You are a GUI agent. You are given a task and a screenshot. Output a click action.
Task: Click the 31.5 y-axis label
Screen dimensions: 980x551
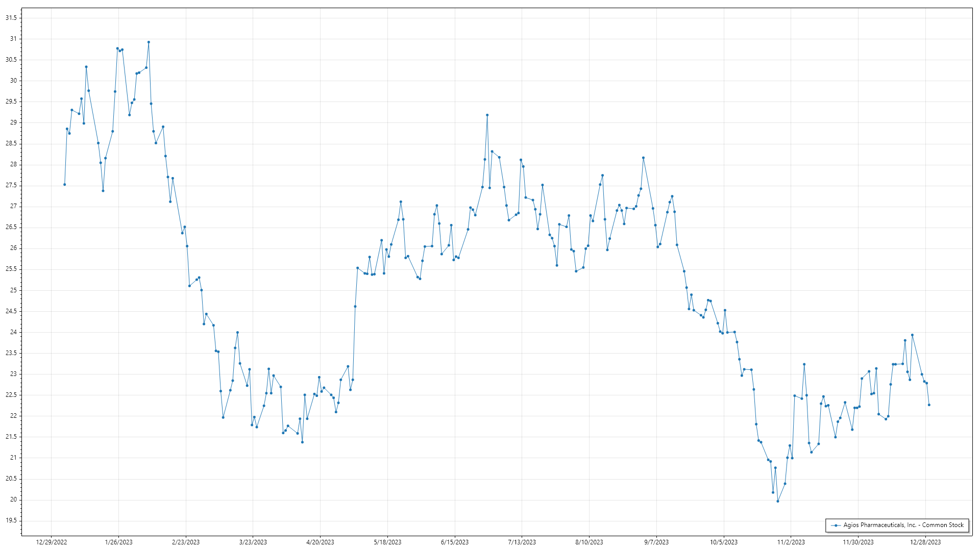11,18
